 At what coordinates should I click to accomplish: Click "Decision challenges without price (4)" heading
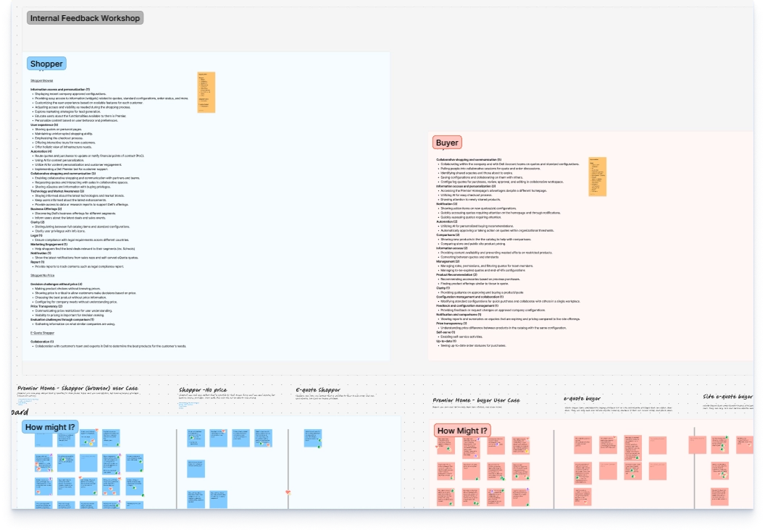point(57,284)
